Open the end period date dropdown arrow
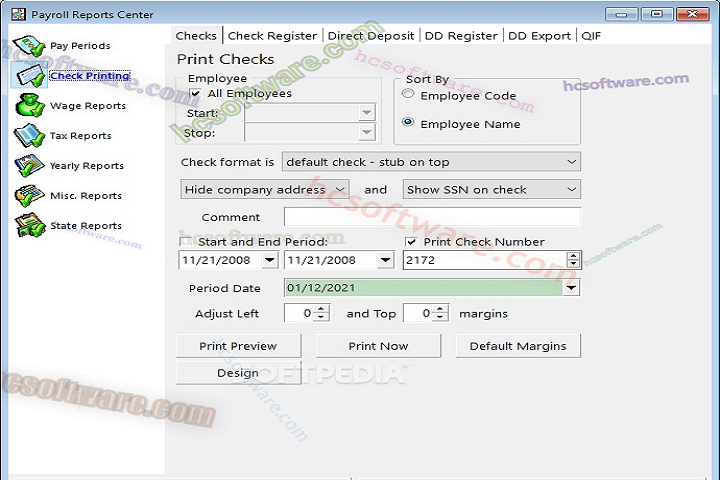Screen dimensions: 720x480 (x=386, y=260)
